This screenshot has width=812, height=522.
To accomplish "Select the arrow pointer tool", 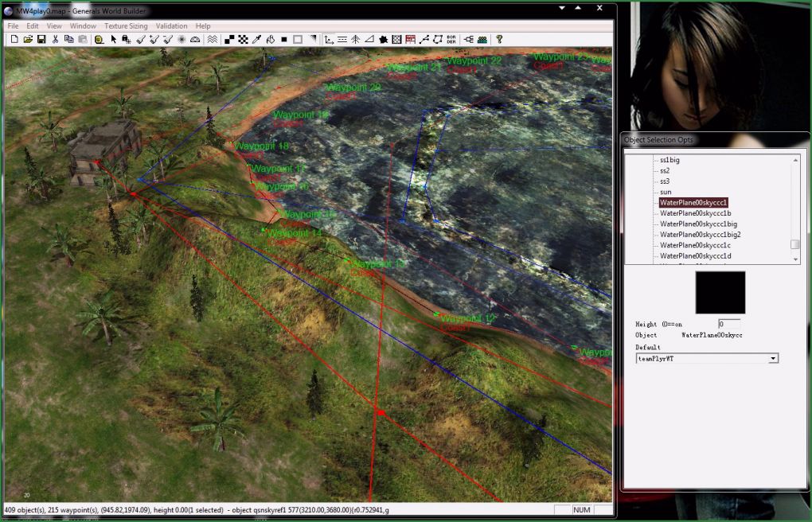I will click(114, 39).
